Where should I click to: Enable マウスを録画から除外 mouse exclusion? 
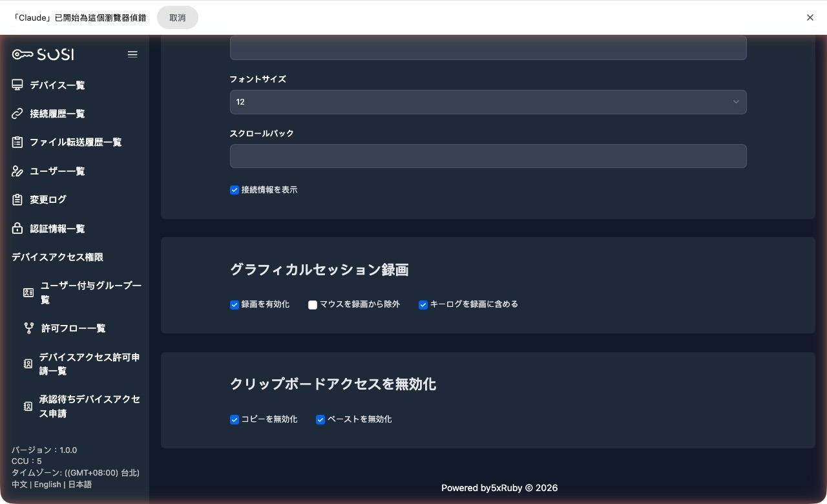tap(313, 304)
